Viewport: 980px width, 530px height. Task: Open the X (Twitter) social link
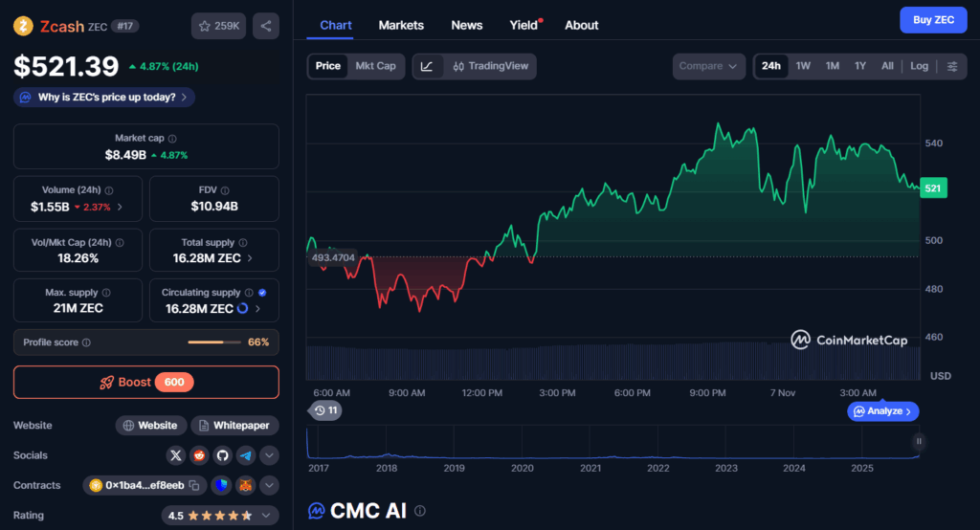point(175,455)
